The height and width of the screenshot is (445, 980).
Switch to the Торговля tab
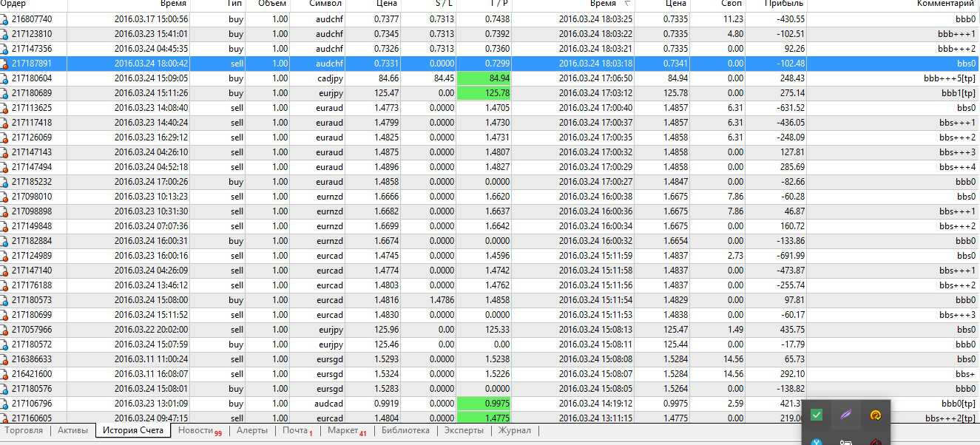(24, 430)
